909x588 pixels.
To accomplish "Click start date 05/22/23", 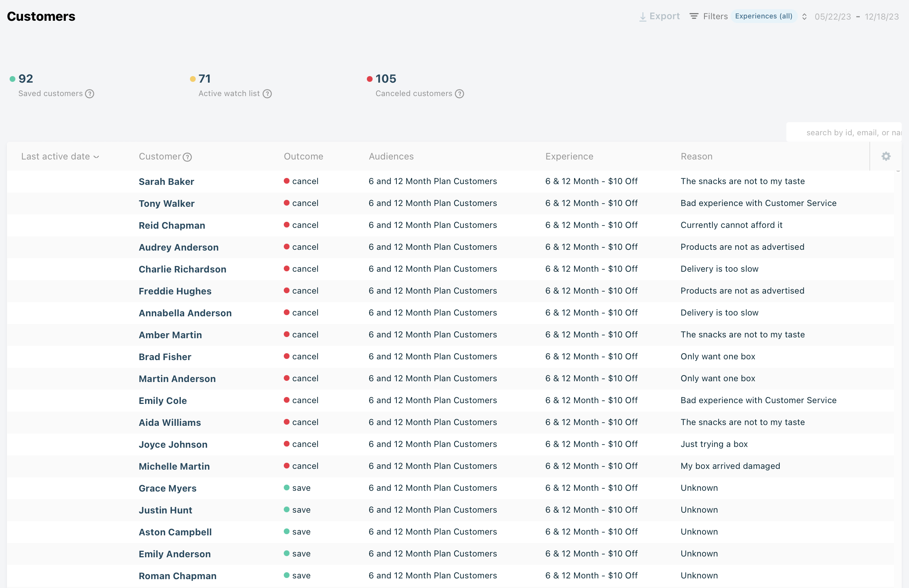I will pyautogui.click(x=832, y=17).
